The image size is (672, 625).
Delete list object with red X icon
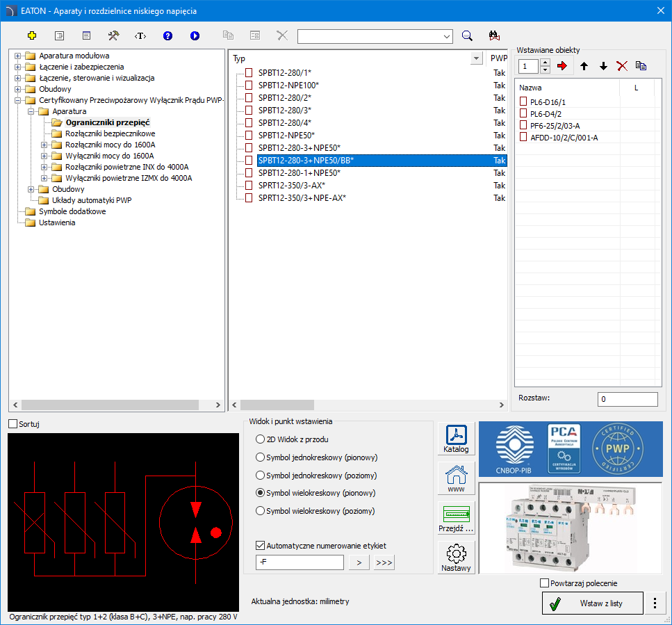click(622, 66)
